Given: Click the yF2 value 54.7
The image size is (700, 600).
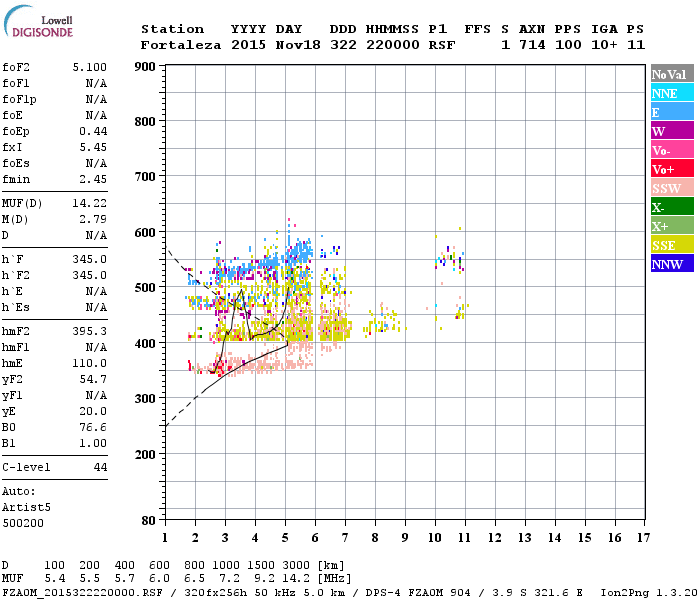Looking at the screenshot, I should 93,379.
